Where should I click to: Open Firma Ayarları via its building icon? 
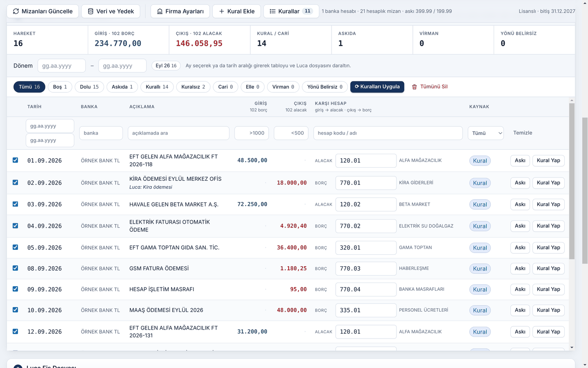click(x=160, y=11)
